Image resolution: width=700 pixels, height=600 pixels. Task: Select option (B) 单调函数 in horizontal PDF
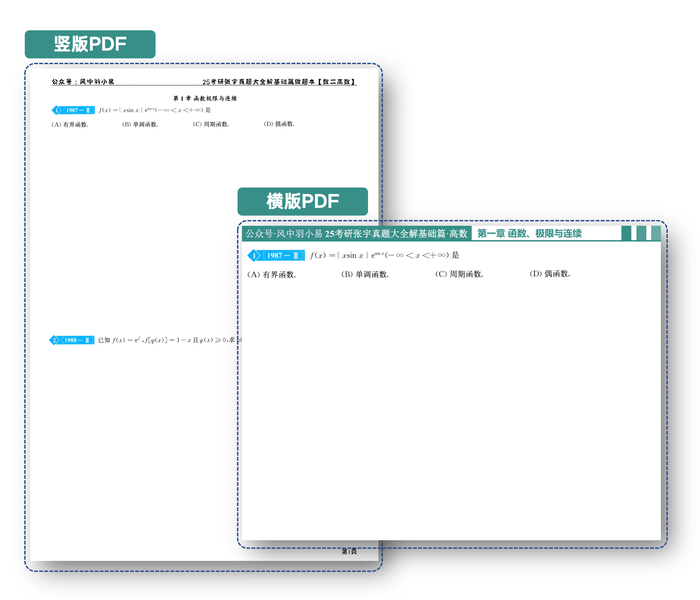click(x=365, y=274)
